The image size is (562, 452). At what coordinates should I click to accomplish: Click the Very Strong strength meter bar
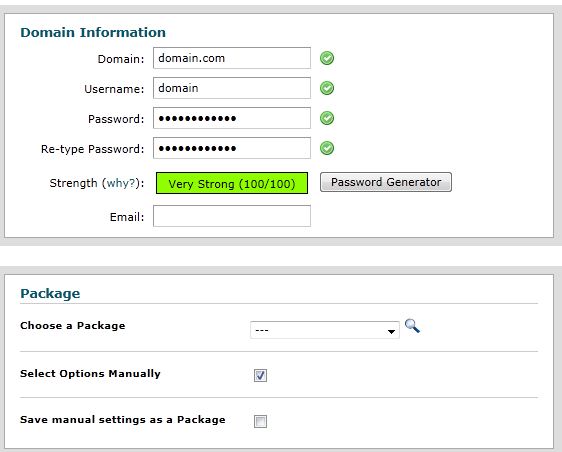tap(232, 184)
